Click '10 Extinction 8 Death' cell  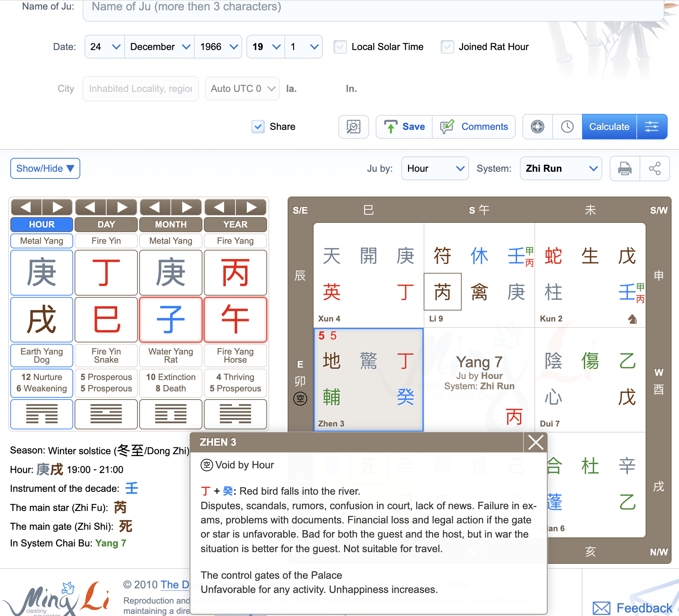[171, 383]
